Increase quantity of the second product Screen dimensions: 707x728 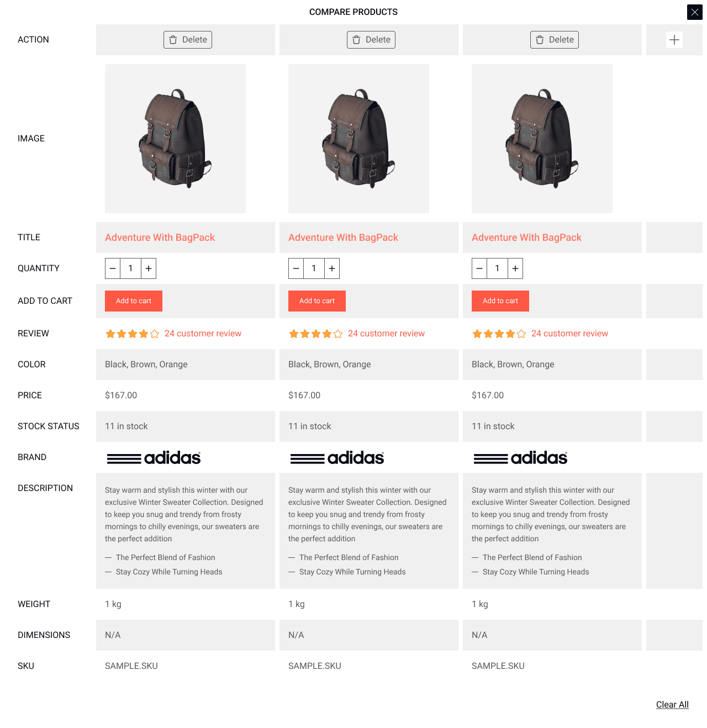[x=332, y=268]
